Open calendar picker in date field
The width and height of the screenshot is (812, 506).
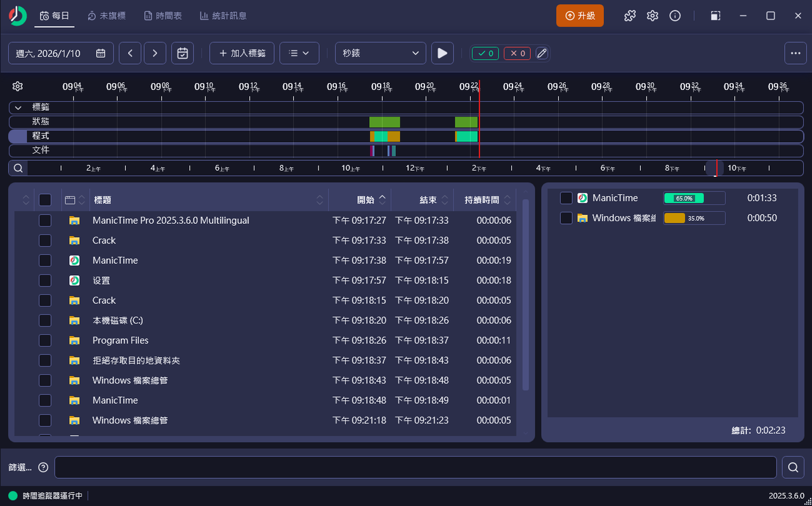(101, 53)
